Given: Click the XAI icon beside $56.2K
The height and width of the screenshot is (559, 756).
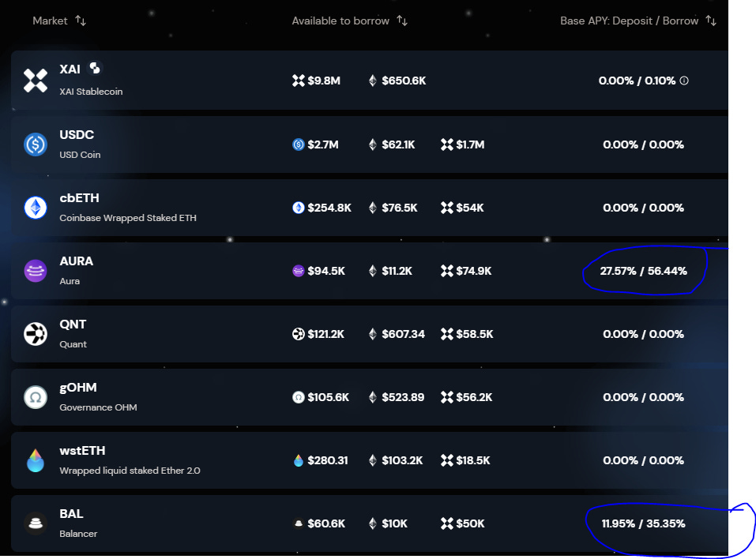Looking at the screenshot, I should pos(447,397).
